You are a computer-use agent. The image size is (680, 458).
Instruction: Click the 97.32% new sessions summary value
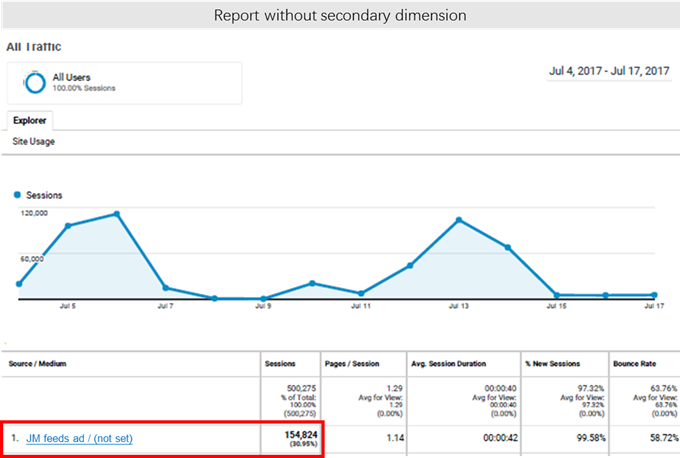click(591, 388)
